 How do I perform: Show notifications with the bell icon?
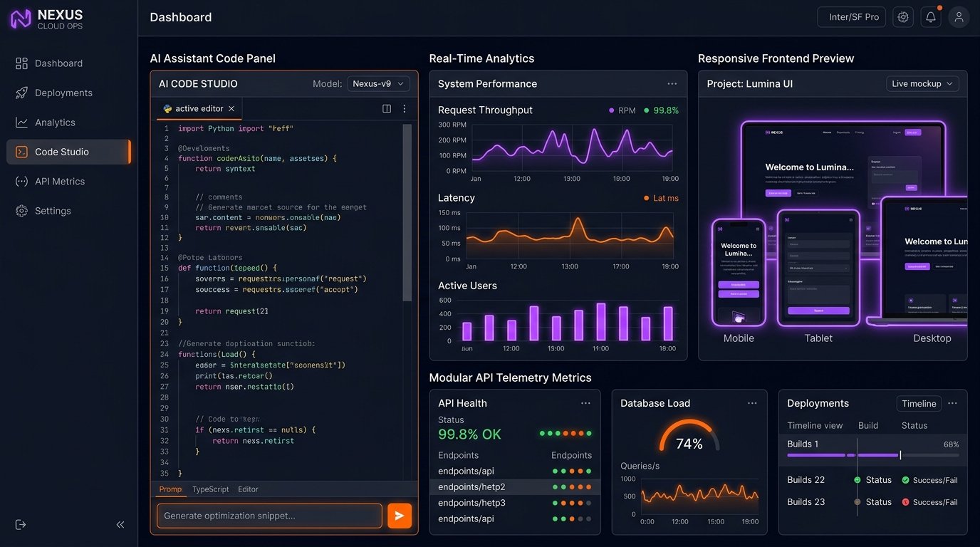[931, 17]
